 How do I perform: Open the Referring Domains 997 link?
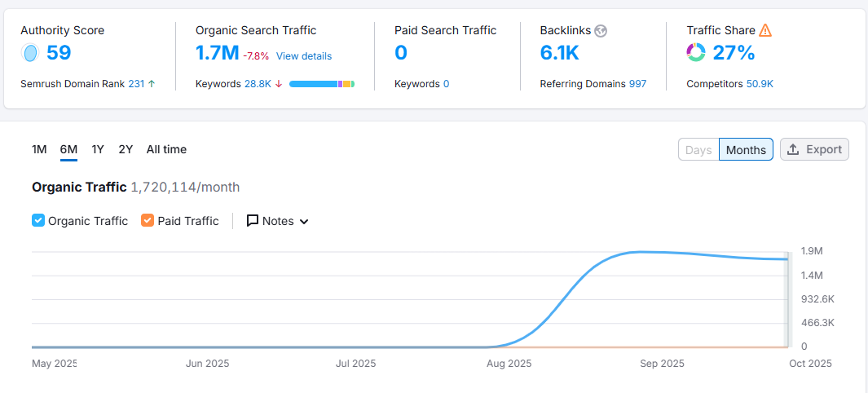(x=637, y=84)
